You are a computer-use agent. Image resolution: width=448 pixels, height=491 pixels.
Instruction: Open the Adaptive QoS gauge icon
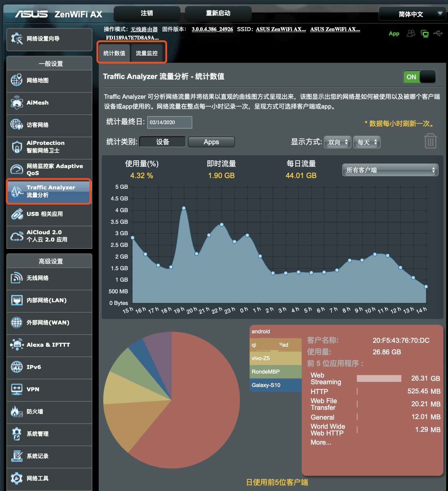pyautogui.click(x=17, y=169)
